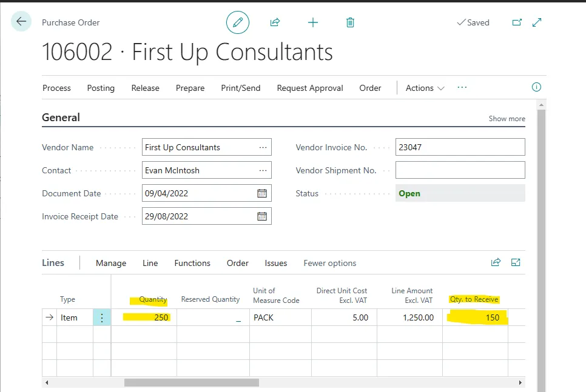
Task: Click the Type cell showing Item
Action: pyautogui.click(x=75, y=317)
